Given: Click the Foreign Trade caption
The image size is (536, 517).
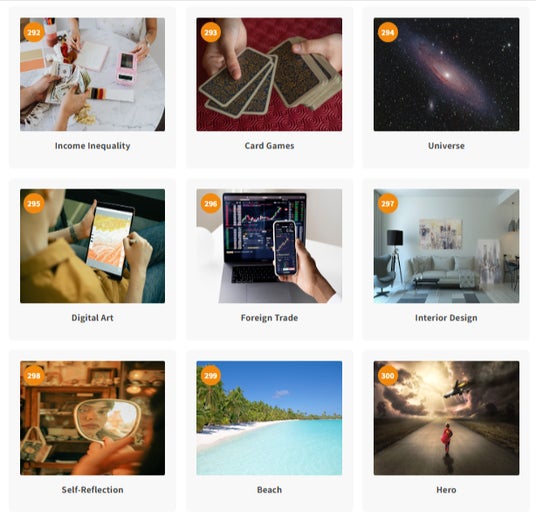Looking at the screenshot, I should (269, 318).
